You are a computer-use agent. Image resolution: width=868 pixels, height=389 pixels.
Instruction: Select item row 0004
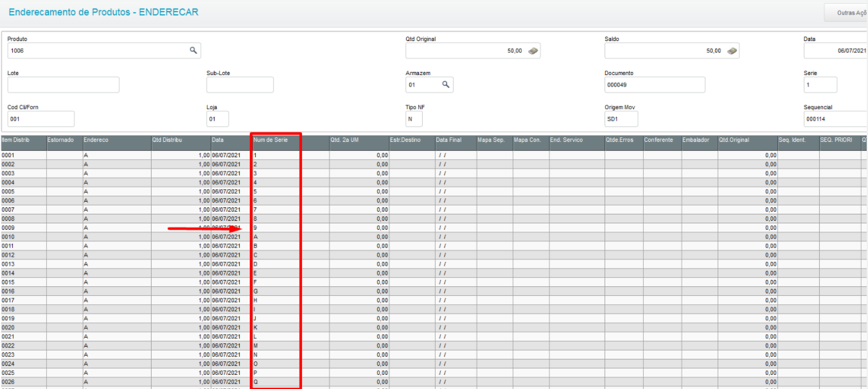[x=434, y=182]
